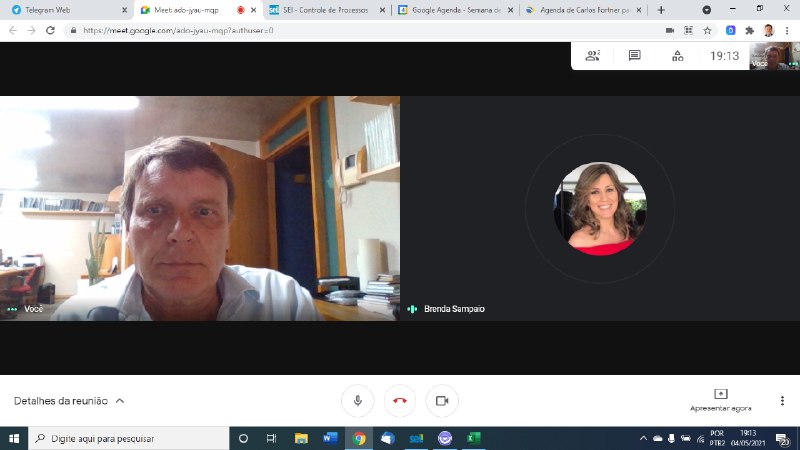Switch to Agenda de Carlos Fortner tab

pos(584,10)
